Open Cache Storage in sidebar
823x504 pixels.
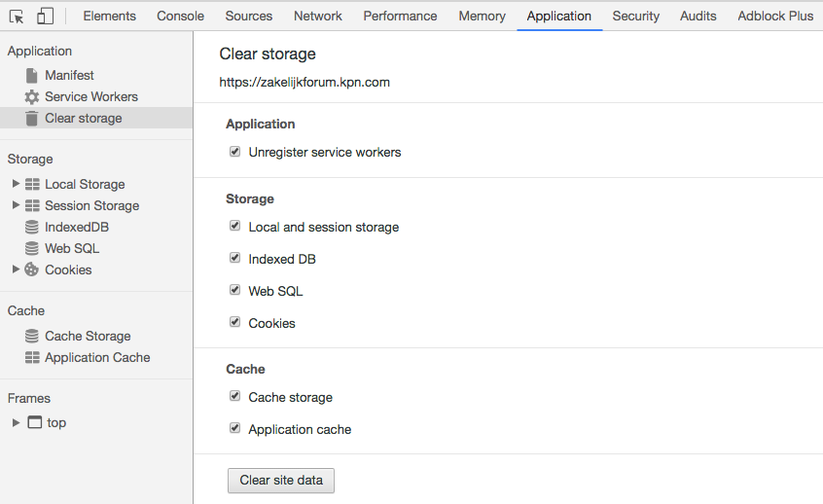coord(87,337)
